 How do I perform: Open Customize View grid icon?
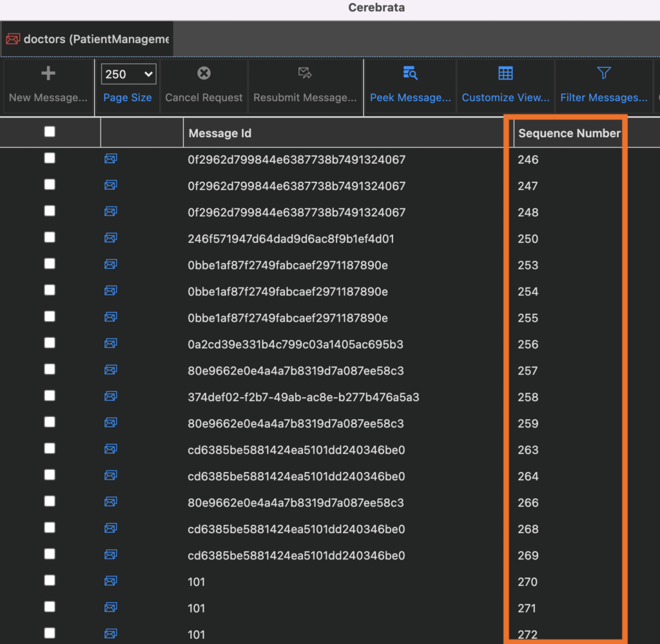(x=505, y=73)
